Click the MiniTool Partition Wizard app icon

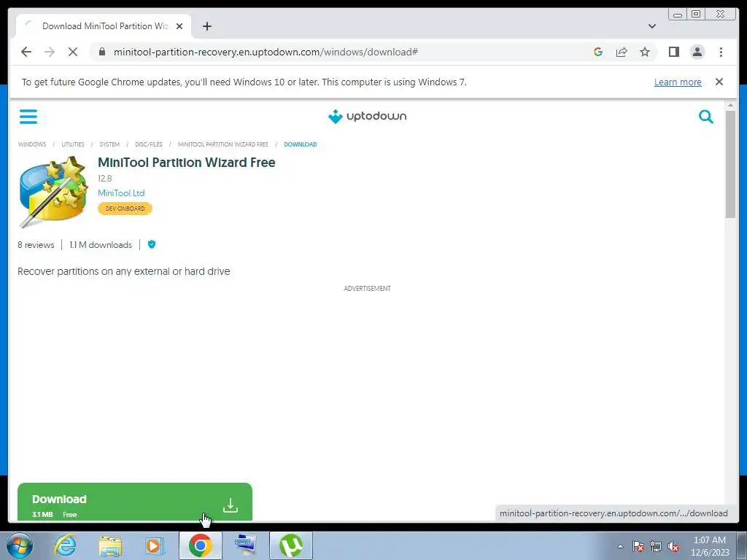[53, 192]
